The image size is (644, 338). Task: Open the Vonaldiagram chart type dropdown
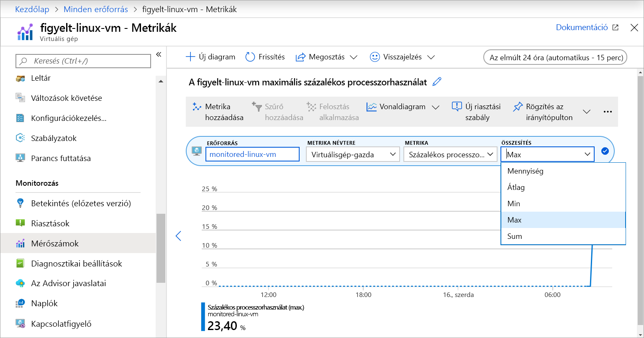tap(403, 107)
